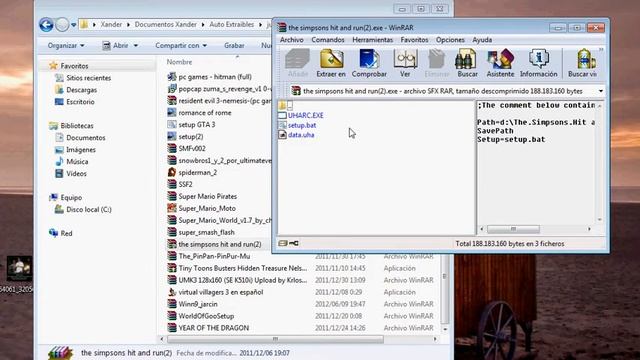Select the setup GTA 3 file icon
The image size is (640, 360).
coord(172,124)
